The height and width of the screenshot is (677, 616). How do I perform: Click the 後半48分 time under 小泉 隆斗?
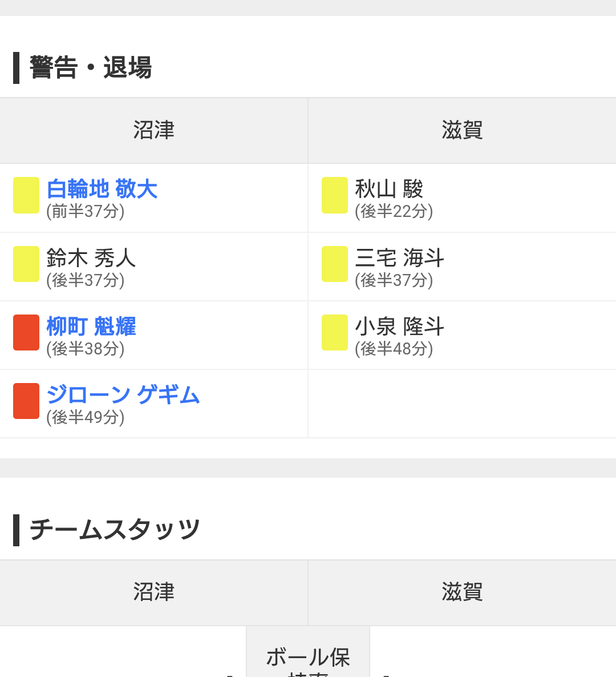pos(394,349)
